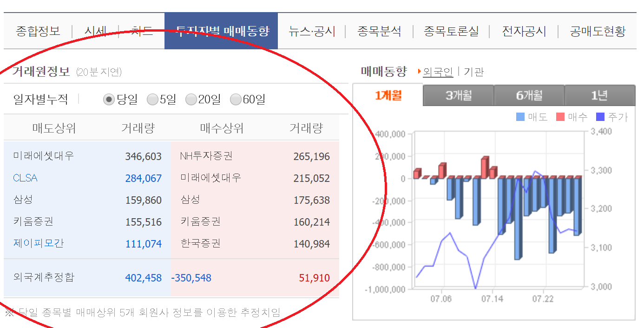Click the 265,196 volume value
The width and height of the screenshot is (644, 328).
pyautogui.click(x=312, y=157)
